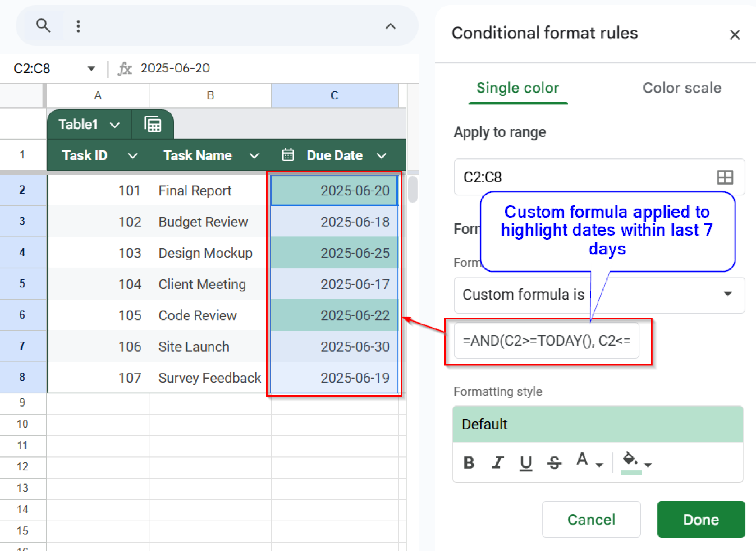Switch to the Single color tab

(518, 88)
